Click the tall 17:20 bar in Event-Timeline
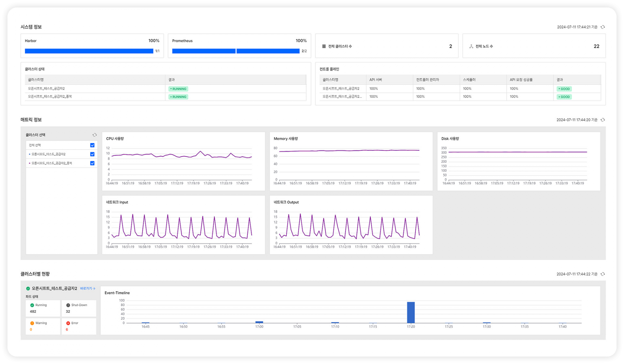Image resolution: width=624 pixels, height=364 pixels. click(411, 312)
